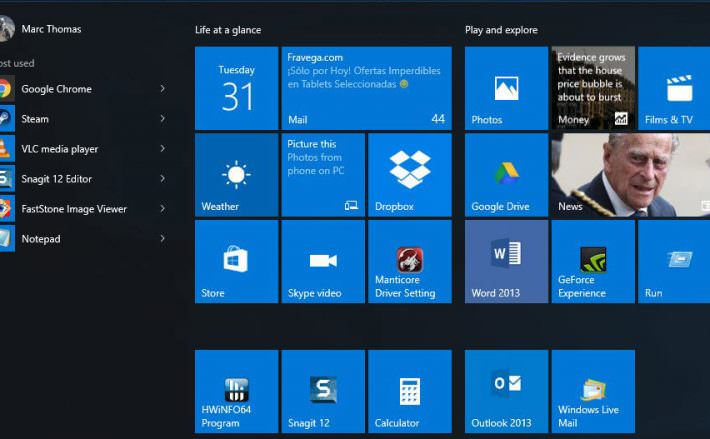Viewport: 710px width, 439px height.
Task: Click the Life at a glance group header
Action: 228,30
